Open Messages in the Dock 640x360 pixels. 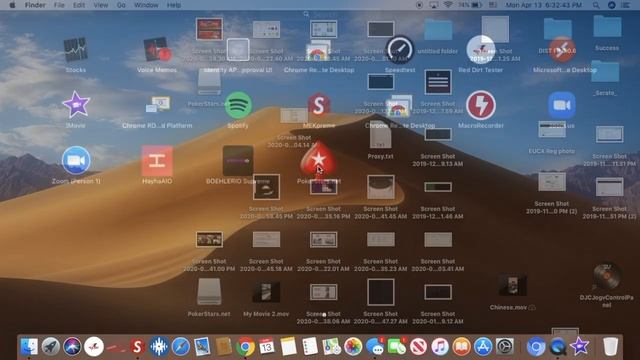coord(375,347)
